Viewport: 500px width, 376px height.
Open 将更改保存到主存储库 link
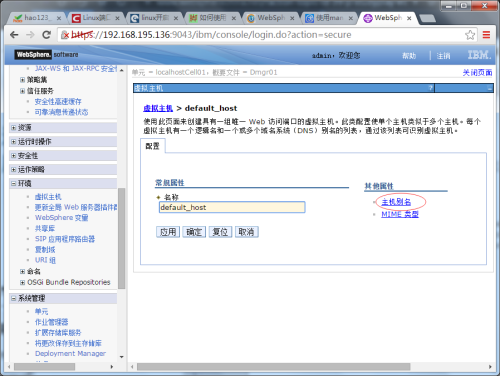pyautogui.click(x=68, y=343)
